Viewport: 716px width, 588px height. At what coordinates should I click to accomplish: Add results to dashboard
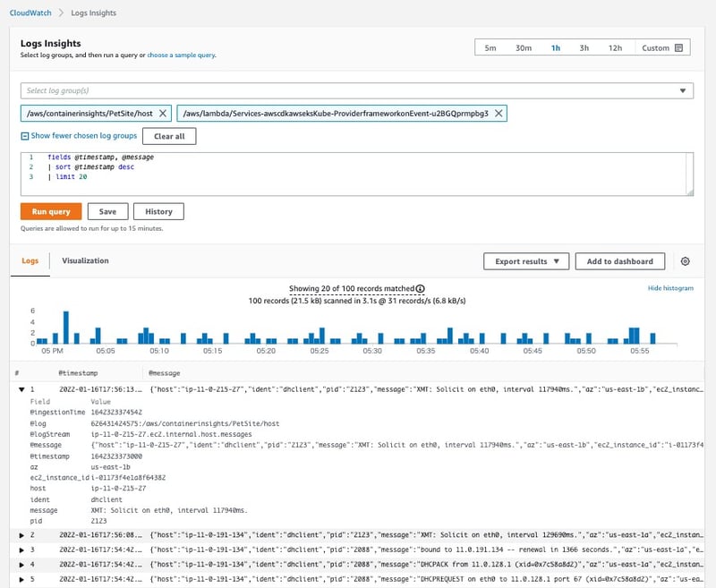(619, 261)
